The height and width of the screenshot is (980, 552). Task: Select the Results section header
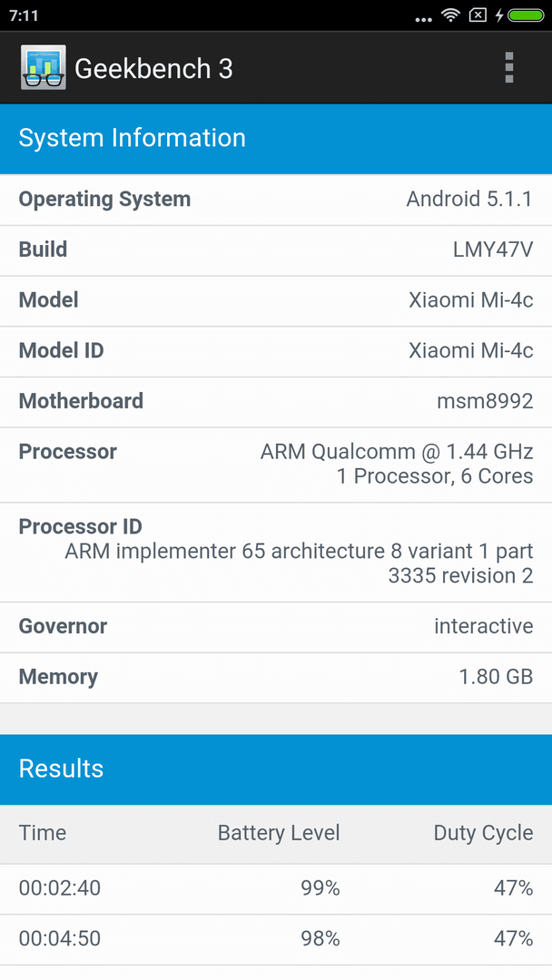[x=276, y=769]
